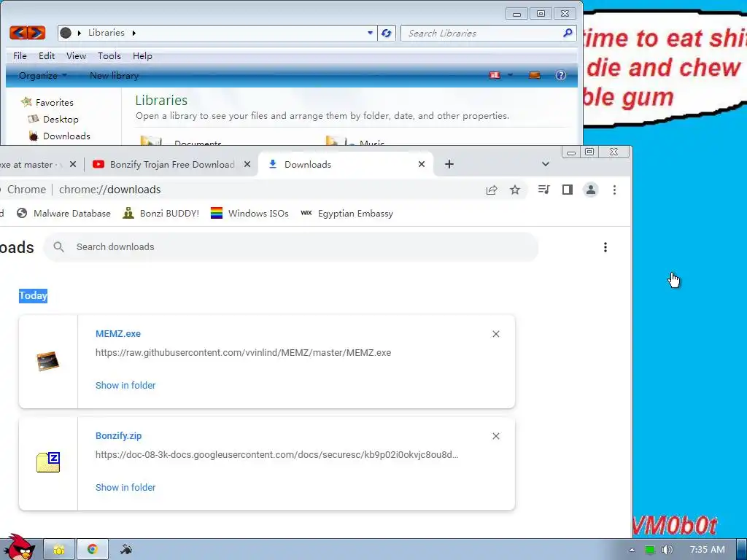Open Chrome media control icon
The width and height of the screenshot is (747, 560).
543,190
